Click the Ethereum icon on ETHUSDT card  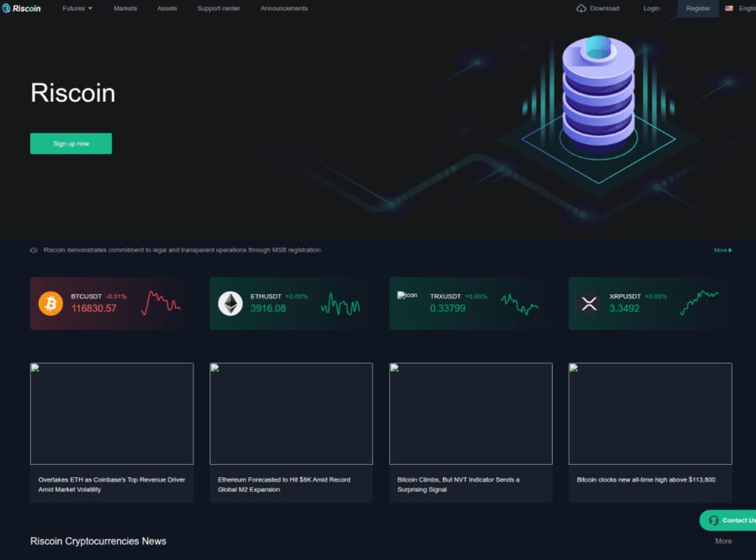coord(230,304)
